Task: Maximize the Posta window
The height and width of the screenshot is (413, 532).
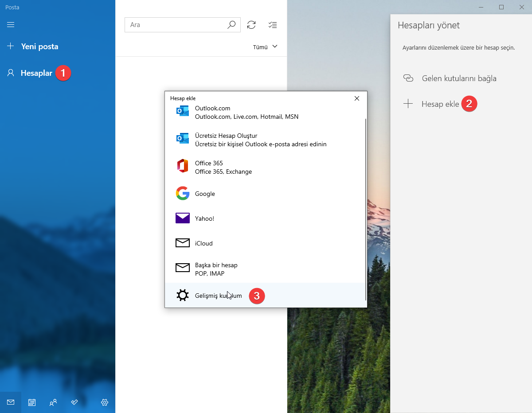Action: (501, 7)
